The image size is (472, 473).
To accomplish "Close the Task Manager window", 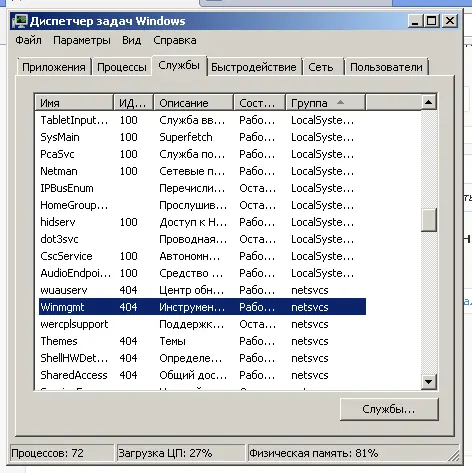I will point(450,21).
